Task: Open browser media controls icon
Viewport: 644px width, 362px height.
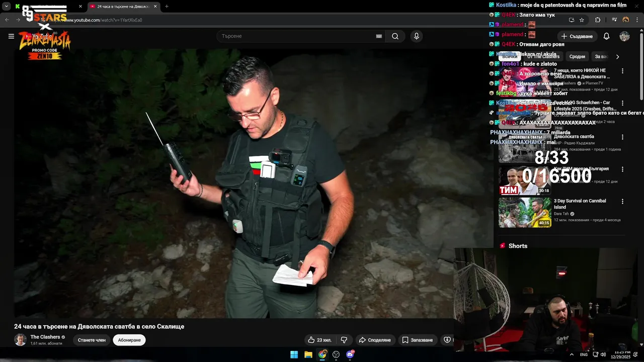Action: (x=614, y=20)
